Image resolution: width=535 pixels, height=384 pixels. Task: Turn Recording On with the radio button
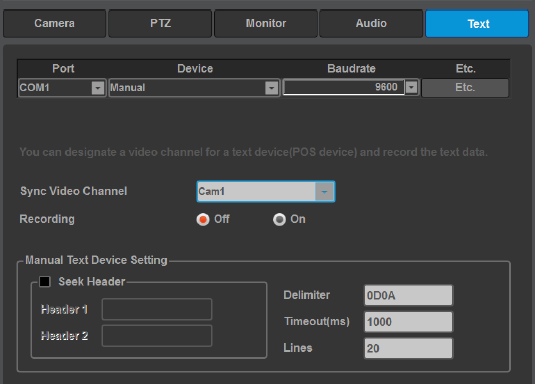pyautogui.click(x=279, y=219)
